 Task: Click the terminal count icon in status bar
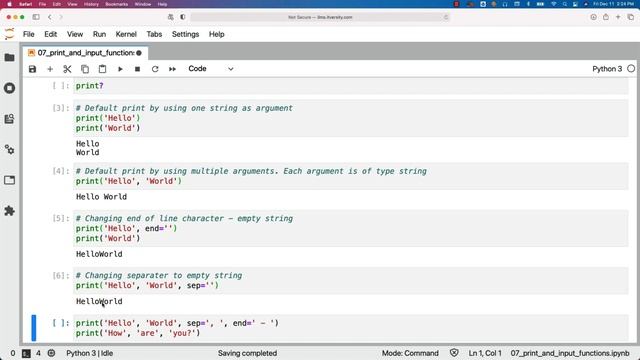[26, 353]
